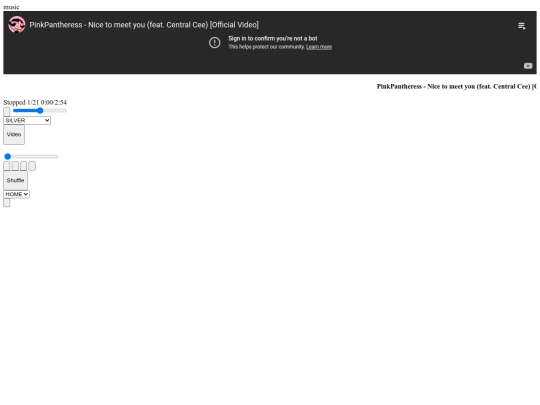Click the YouTube logo in the player
Image resolution: width=540 pixels, height=405 pixels.
(528, 66)
